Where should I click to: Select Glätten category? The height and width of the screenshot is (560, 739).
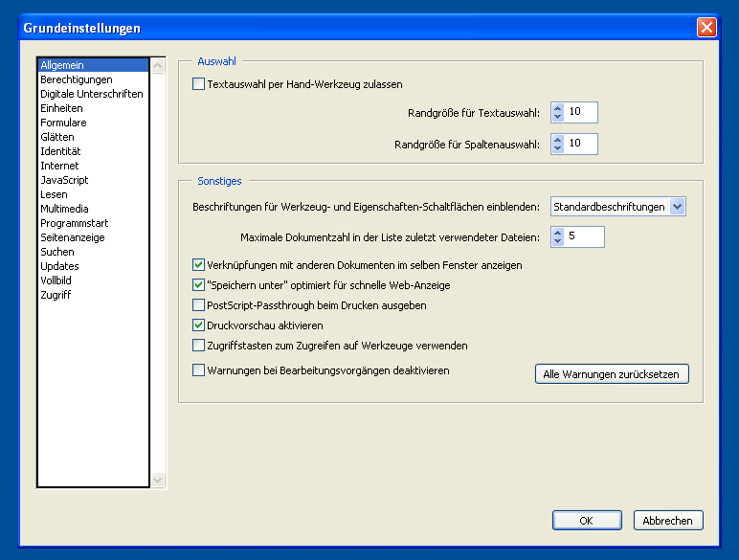93,137
